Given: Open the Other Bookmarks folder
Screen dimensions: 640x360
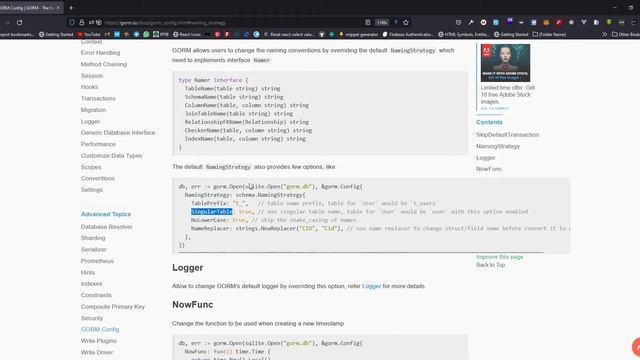Looking at the screenshot, I should (626, 34).
